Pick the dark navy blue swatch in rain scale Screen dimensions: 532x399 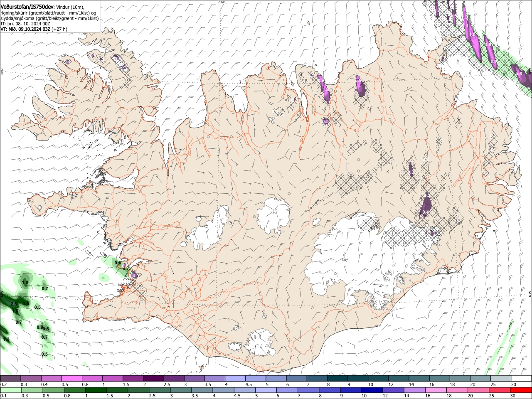372,390
